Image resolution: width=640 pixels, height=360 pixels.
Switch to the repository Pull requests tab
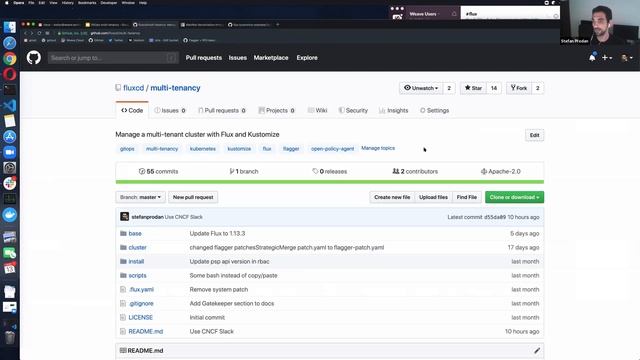[222, 110]
